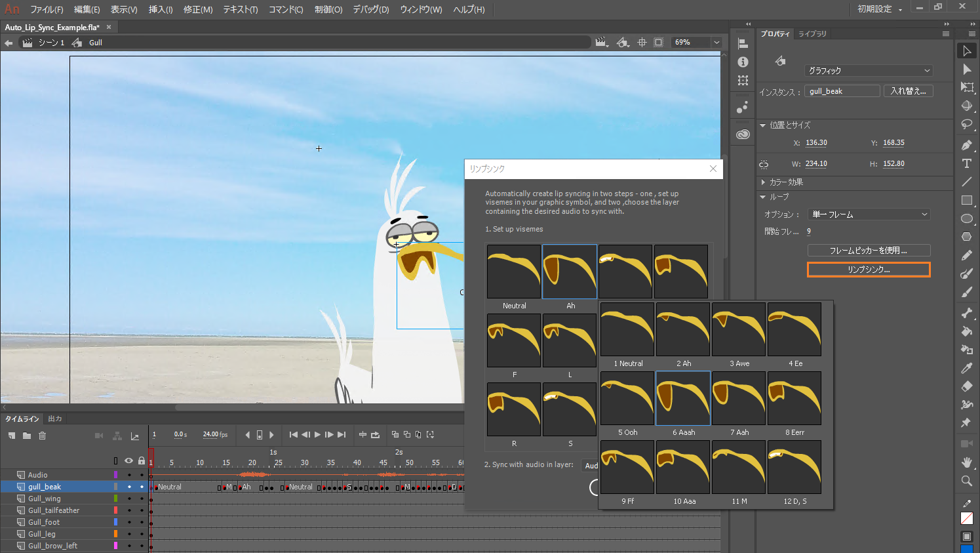Toggle visibility dot for Audio layer
This screenshot has height=553, width=980.
coord(129,475)
